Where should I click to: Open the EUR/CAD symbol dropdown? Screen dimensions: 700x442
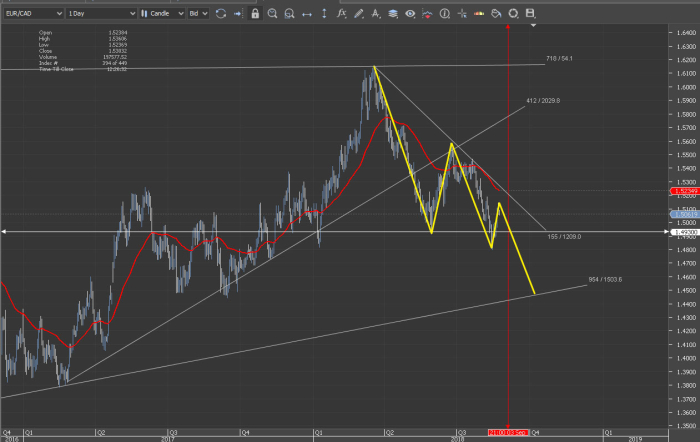31,14
